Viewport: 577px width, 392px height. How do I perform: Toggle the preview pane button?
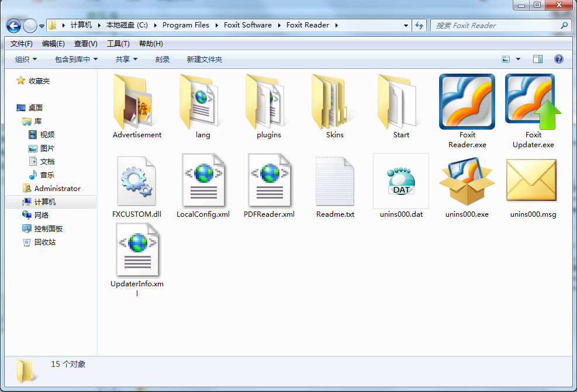pos(538,59)
